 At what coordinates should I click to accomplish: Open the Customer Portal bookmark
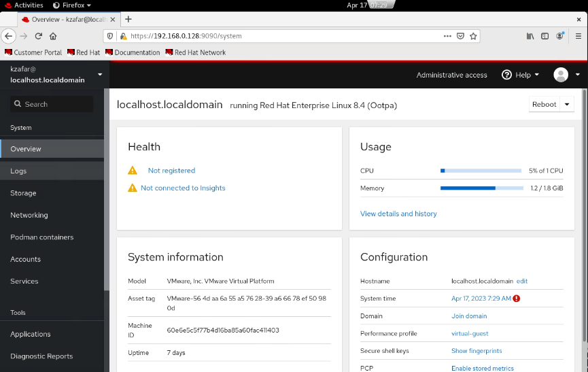click(x=33, y=52)
